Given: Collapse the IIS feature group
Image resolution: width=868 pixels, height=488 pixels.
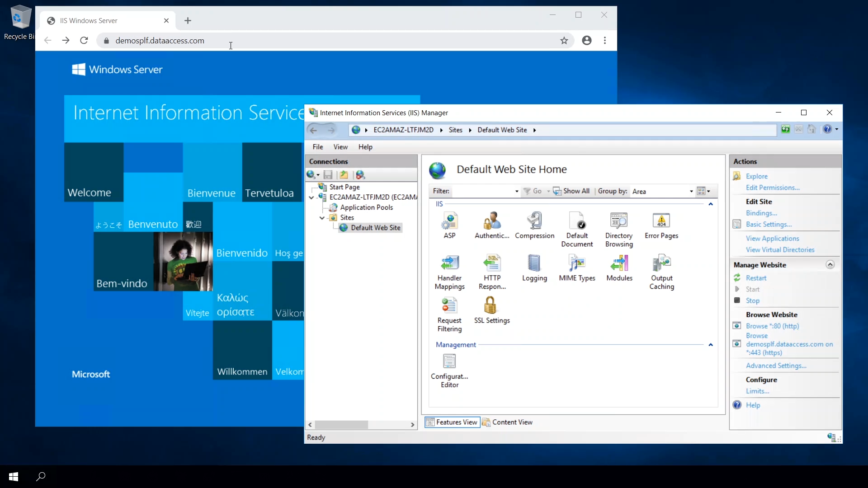Looking at the screenshot, I should tap(710, 204).
